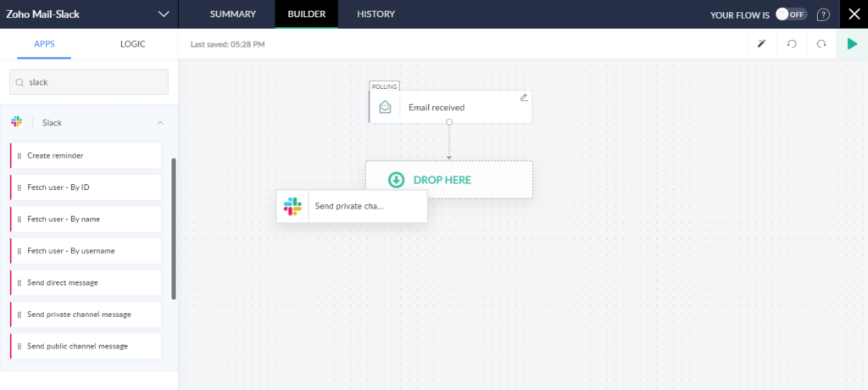The width and height of the screenshot is (868, 390).
Task: Grab drag handle of Send private channel message
Action: click(20, 314)
